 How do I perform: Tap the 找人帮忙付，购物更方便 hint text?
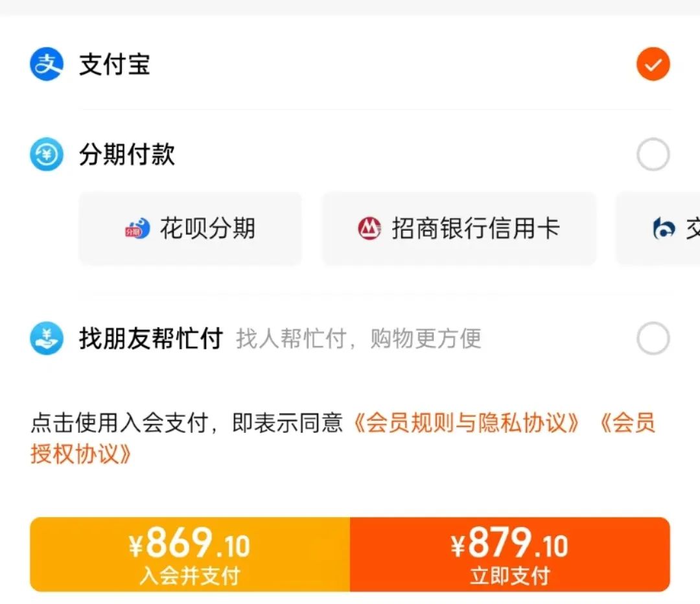(358, 338)
